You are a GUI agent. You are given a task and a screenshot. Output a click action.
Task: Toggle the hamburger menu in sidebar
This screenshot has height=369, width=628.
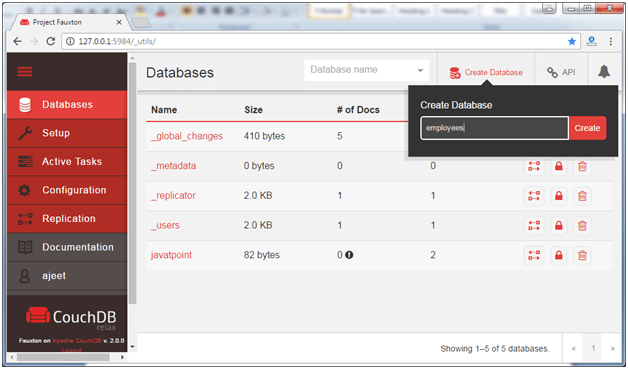coord(24,72)
